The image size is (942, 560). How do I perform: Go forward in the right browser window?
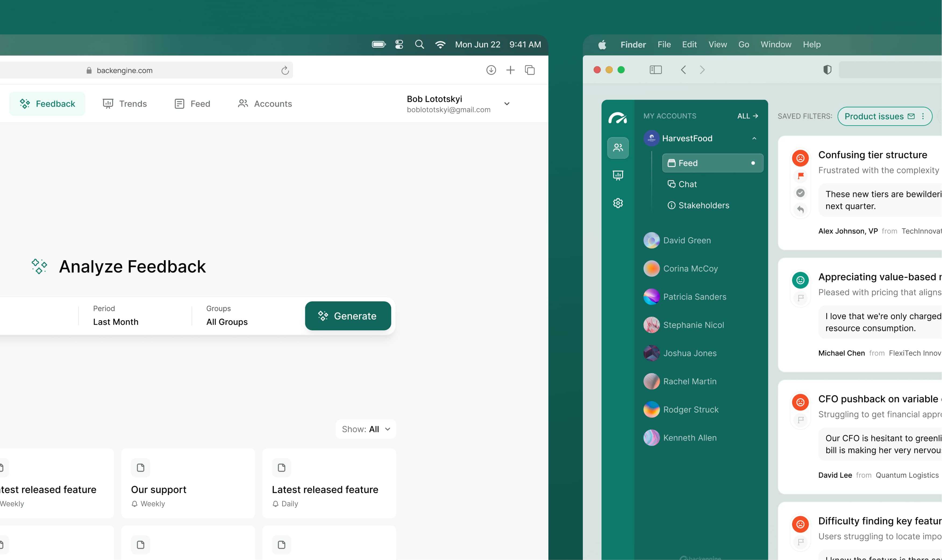tap(702, 70)
